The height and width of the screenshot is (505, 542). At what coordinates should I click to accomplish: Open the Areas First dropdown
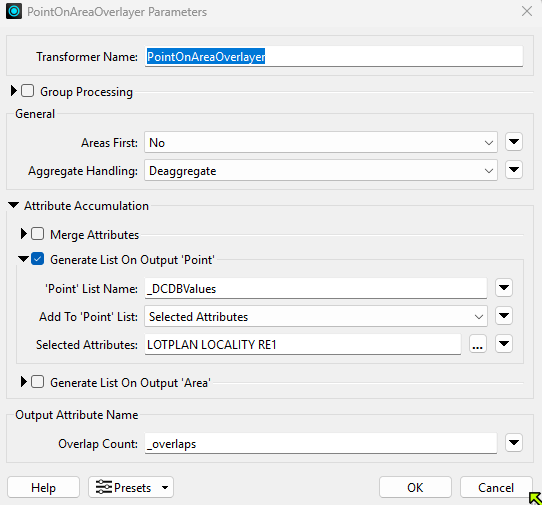click(x=321, y=142)
